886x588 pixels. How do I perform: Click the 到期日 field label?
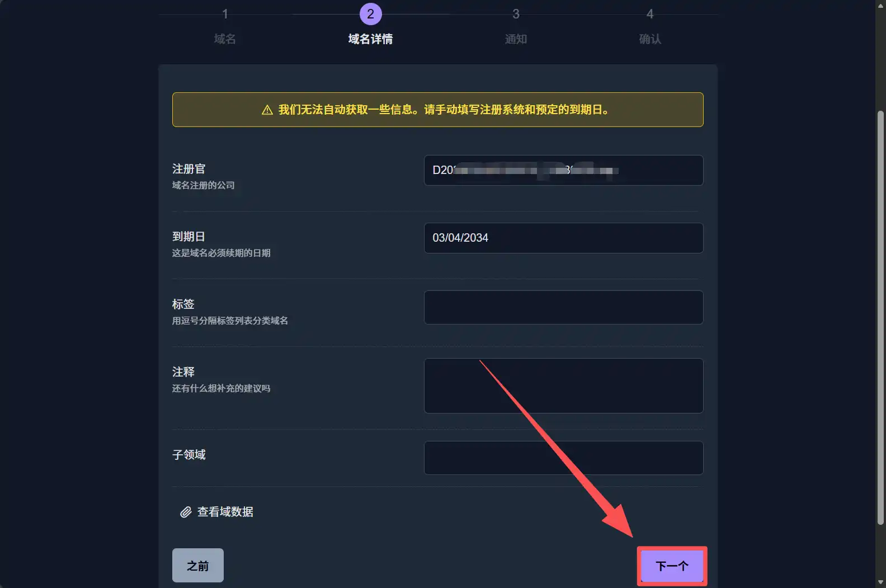188,237
